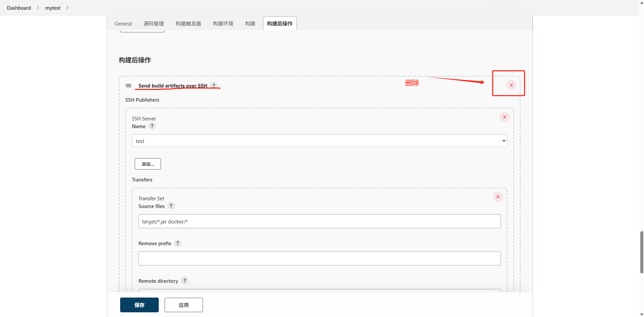Switch to the General tab
Viewport: 644px width, 317px height.
[x=123, y=23]
